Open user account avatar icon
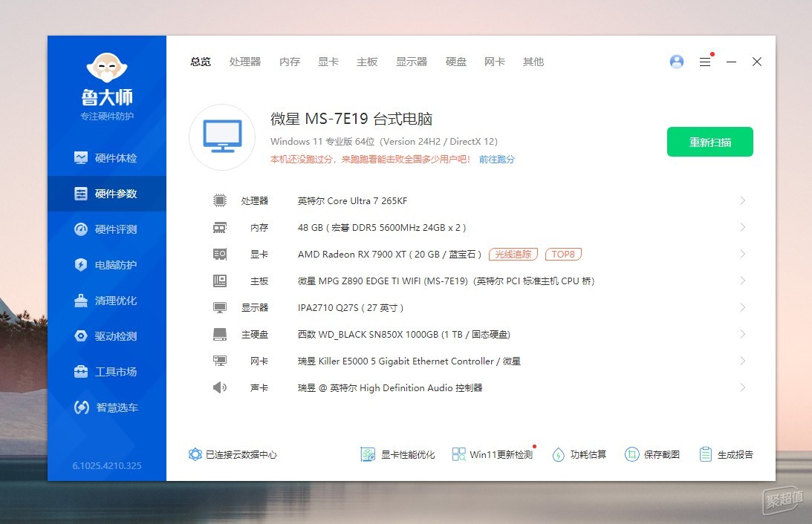 [677, 62]
